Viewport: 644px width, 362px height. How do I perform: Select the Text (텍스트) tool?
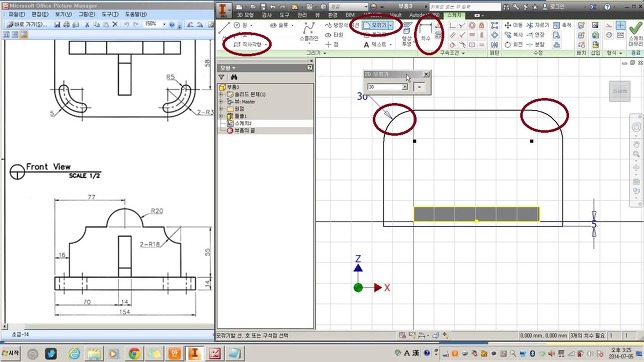pyautogui.click(x=376, y=44)
